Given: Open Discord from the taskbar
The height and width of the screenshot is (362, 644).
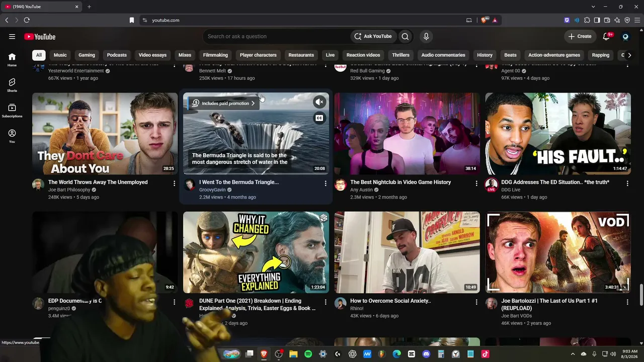Looking at the screenshot, I should [x=426, y=354].
